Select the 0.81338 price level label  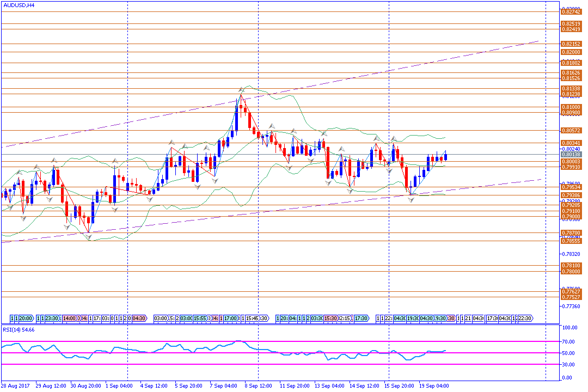(571, 89)
